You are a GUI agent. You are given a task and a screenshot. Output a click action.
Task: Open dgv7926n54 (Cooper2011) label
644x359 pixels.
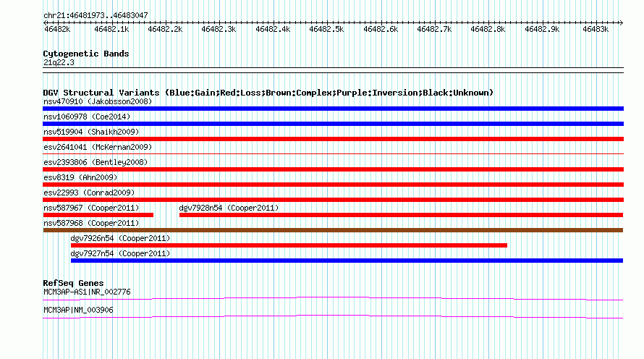[120, 238]
